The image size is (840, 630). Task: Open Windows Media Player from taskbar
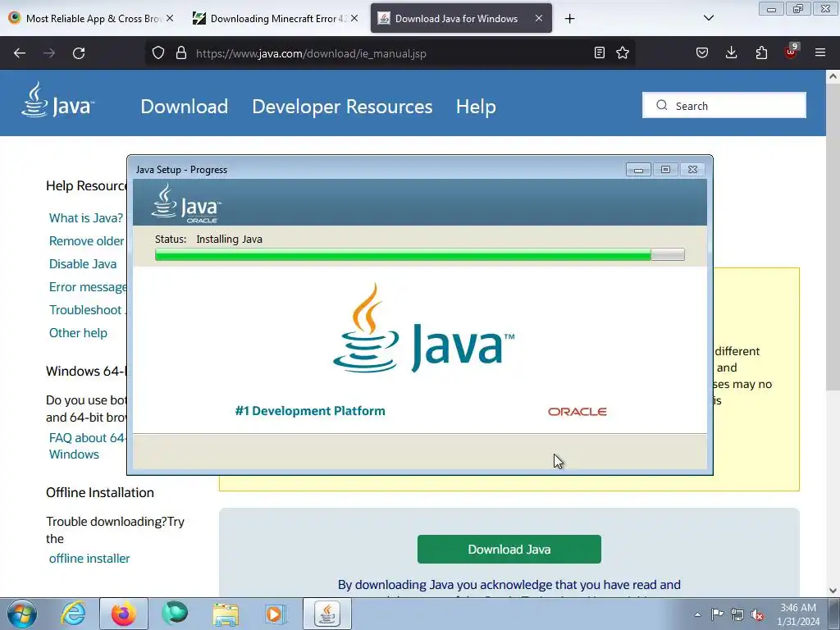(276, 614)
